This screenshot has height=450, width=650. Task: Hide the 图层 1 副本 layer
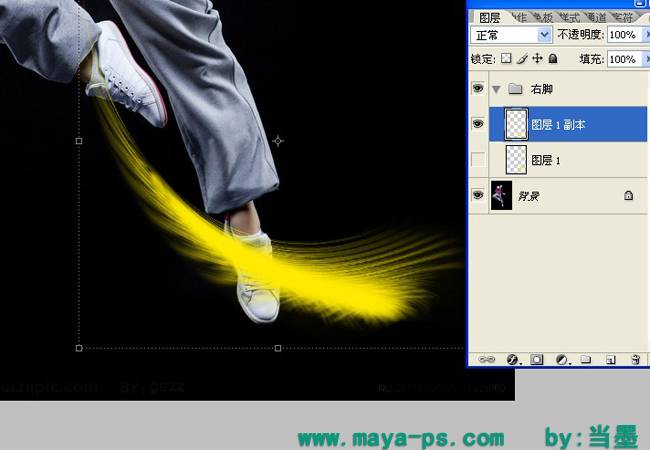pos(478,124)
